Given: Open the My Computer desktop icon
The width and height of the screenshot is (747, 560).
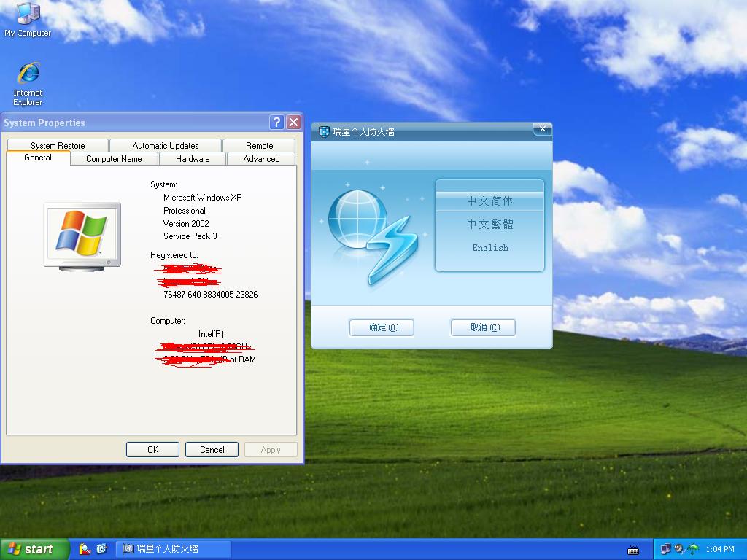Looking at the screenshot, I should [x=28, y=20].
